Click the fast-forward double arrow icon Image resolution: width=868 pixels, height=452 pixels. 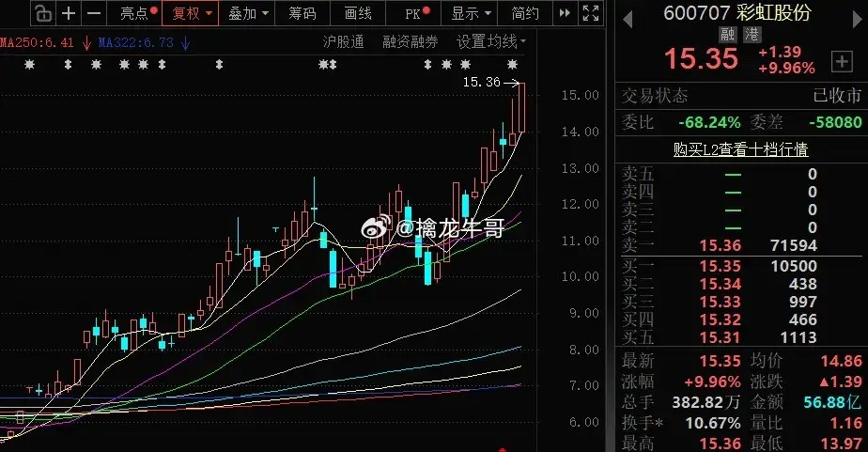tap(565, 13)
